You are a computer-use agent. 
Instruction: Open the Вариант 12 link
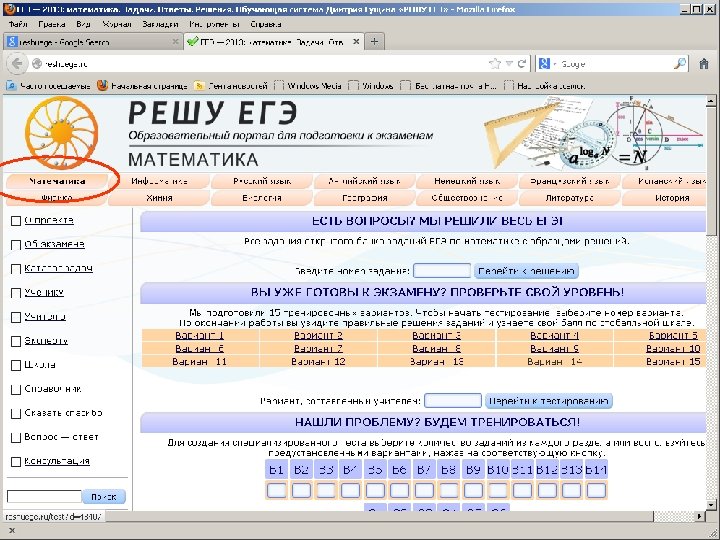click(x=318, y=362)
